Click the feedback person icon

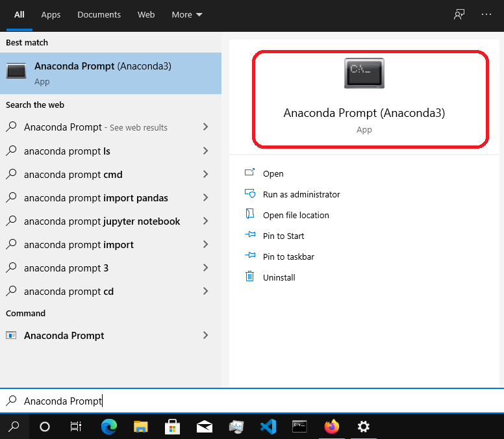459,14
